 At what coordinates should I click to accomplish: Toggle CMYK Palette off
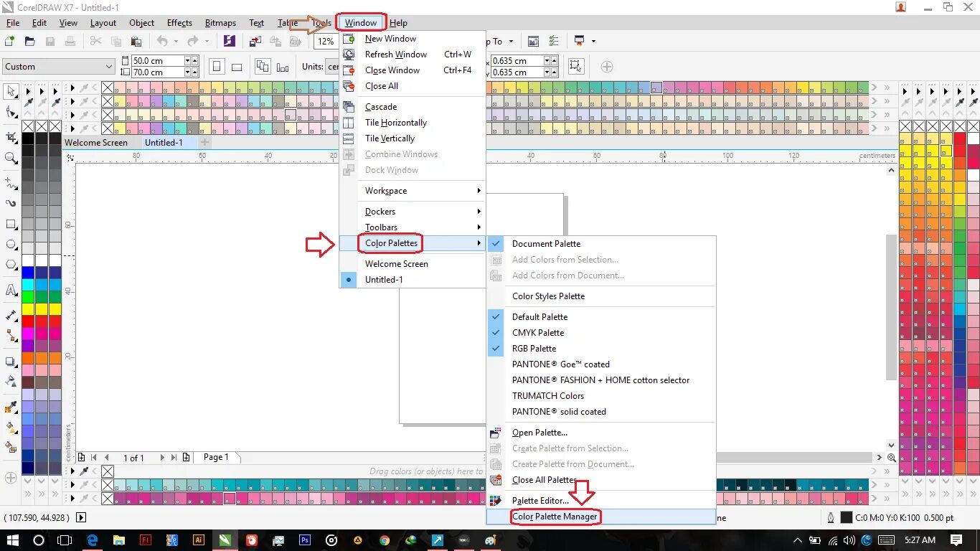[601, 333]
